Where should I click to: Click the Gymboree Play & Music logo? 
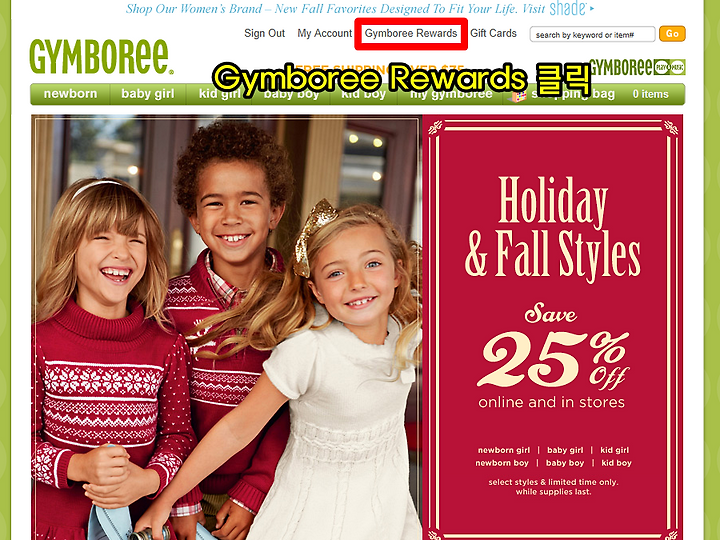coord(637,67)
